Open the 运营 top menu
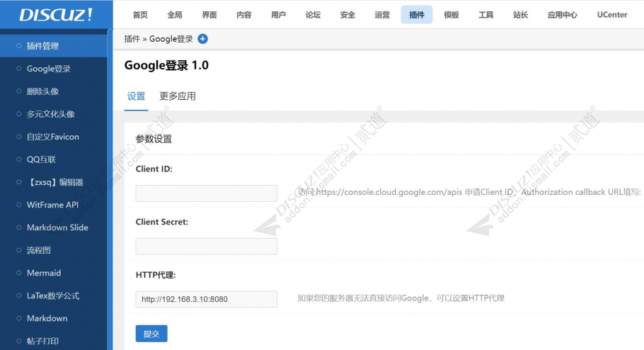The width and height of the screenshot is (644, 350). click(x=381, y=15)
